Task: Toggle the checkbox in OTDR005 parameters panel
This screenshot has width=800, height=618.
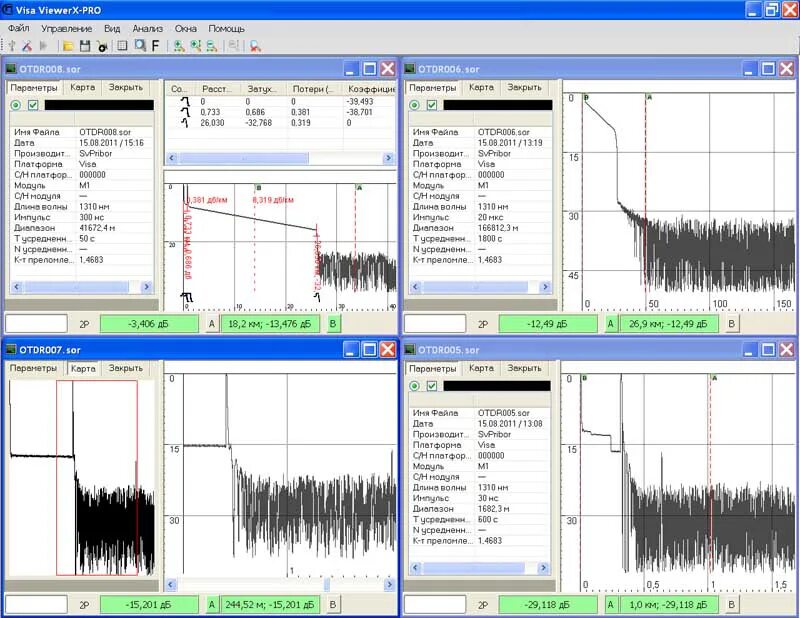Action: [x=432, y=386]
